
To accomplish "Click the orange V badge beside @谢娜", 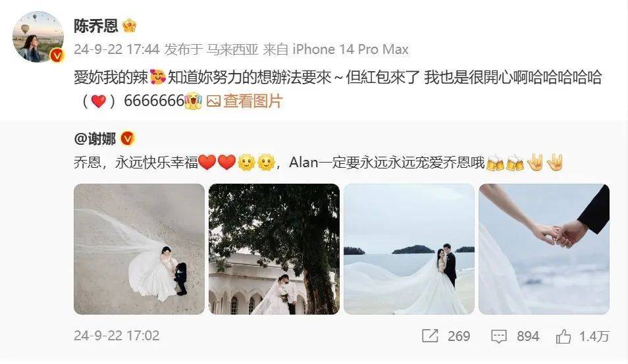I will (x=127, y=139).
